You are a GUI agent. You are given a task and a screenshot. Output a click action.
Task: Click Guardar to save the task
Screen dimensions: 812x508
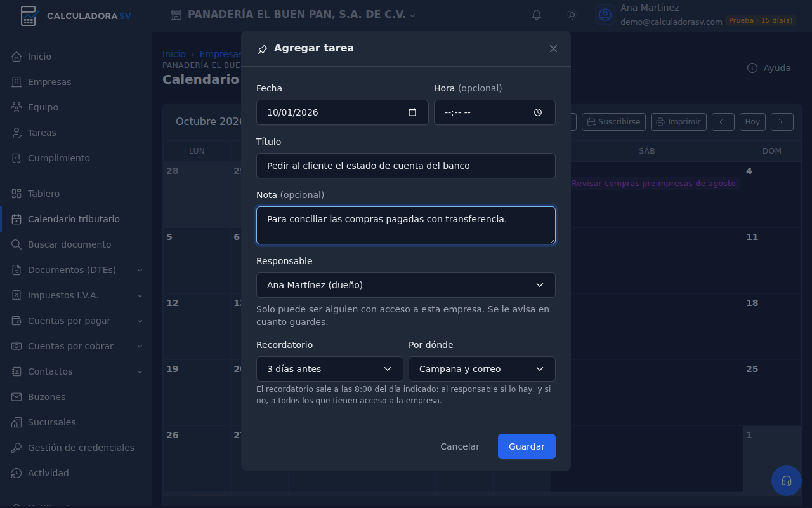[527, 446]
